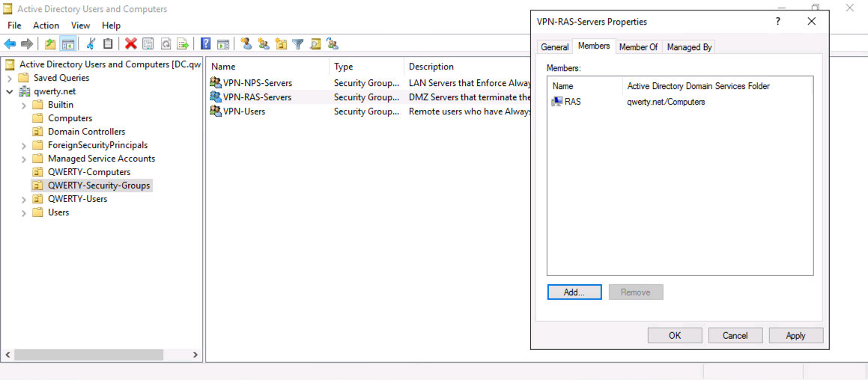The height and width of the screenshot is (380, 868).
Task: Create a new group with toolbar icon
Action: click(x=264, y=43)
